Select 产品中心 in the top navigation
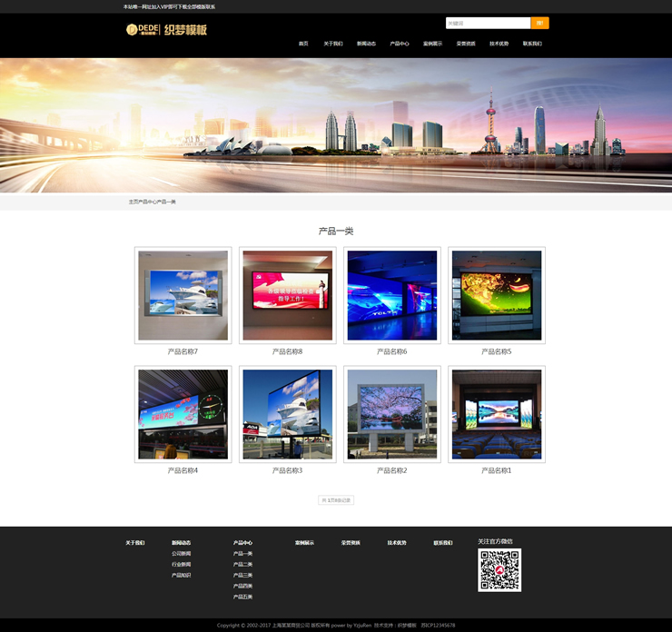672x632 pixels. [x=400, y=44]
